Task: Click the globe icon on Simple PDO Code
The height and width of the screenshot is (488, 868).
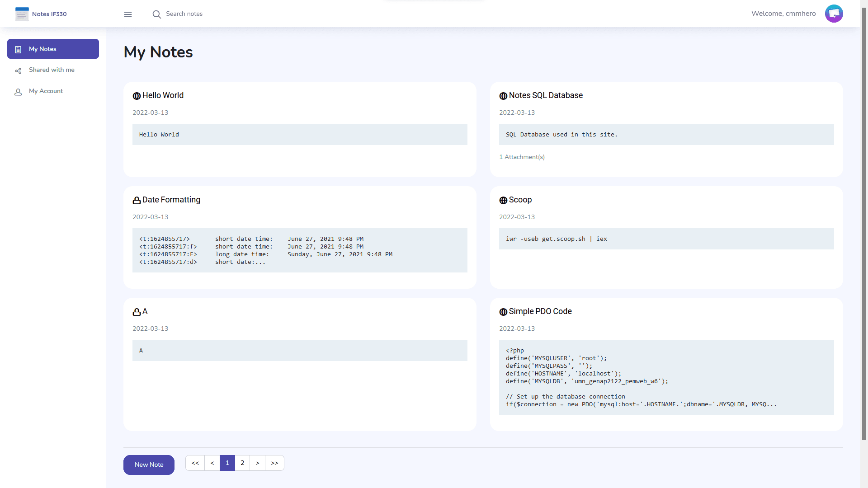Action: click(x=503, y=312)
